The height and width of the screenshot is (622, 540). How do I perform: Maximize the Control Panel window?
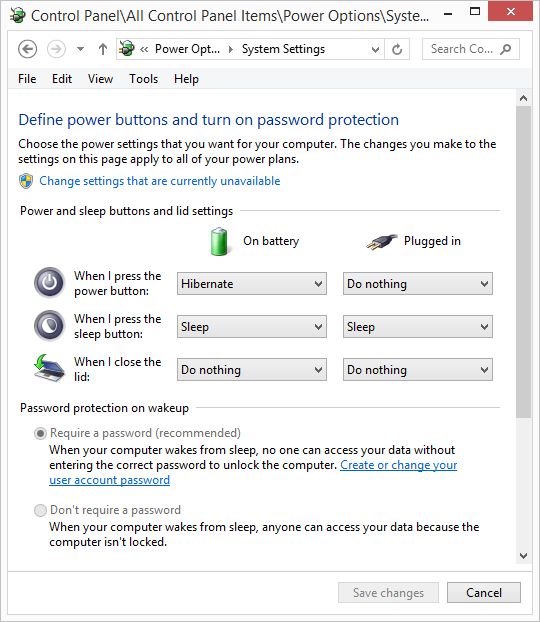[x=475, y=12]
